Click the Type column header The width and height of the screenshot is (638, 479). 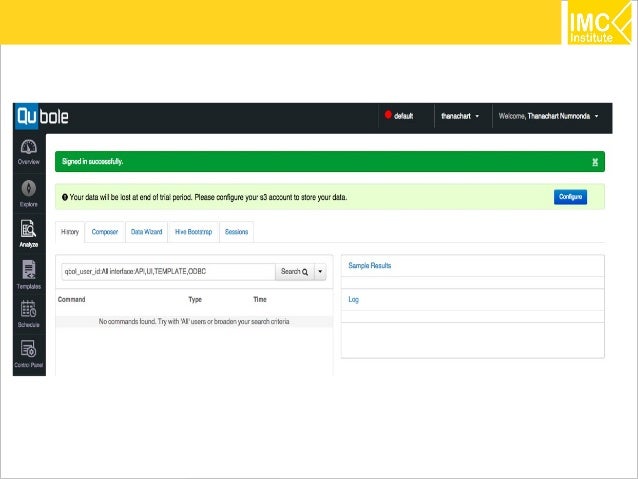point(195,300)
